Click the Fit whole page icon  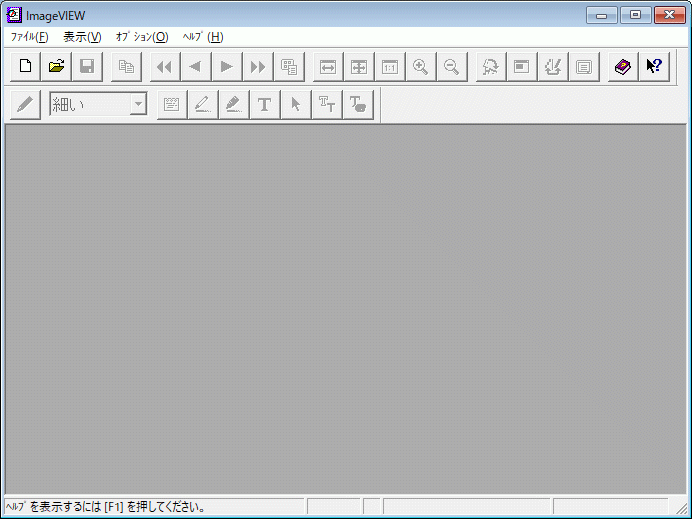coord(359,67)
